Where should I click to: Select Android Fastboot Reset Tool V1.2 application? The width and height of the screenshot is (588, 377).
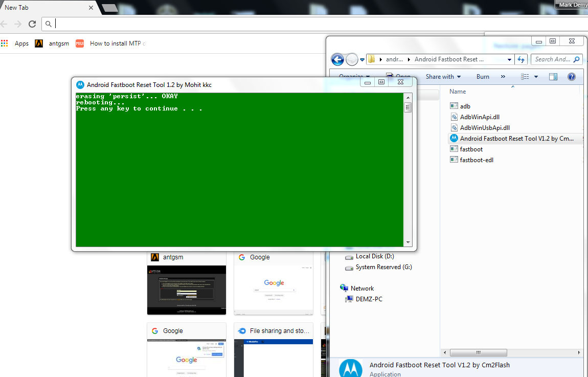click(x=516, y=139)
